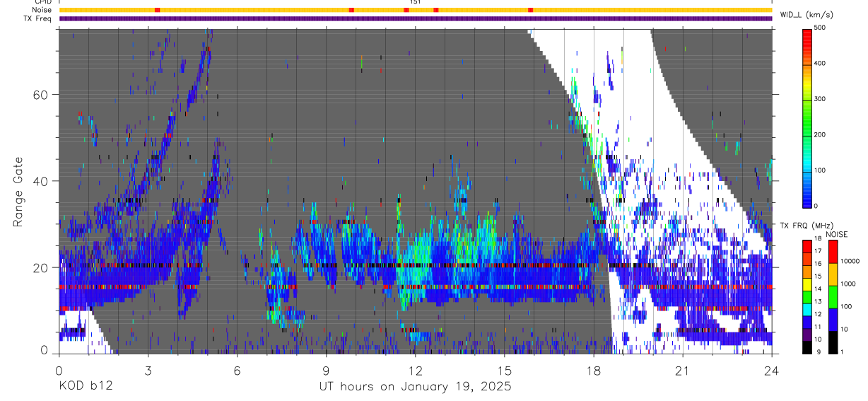Click the 300 label on velocity width colorbar
The height and width of the screenshot is (401, 868).
pyautogui.click(x=821, y=99)
